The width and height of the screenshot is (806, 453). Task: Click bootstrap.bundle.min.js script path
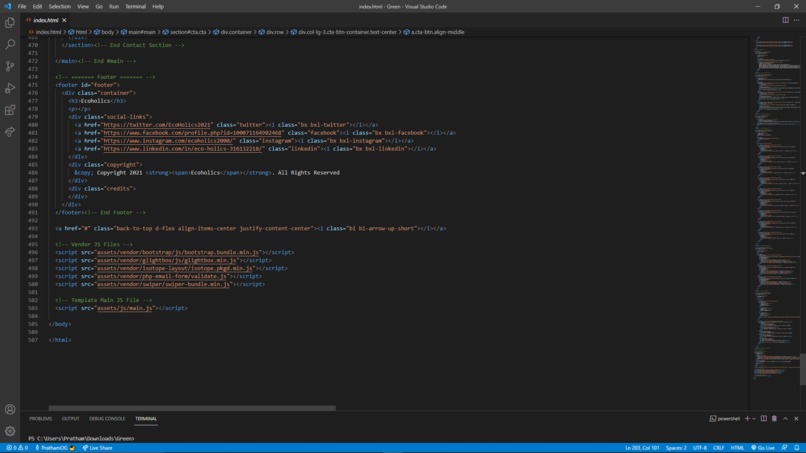[178, 252]
